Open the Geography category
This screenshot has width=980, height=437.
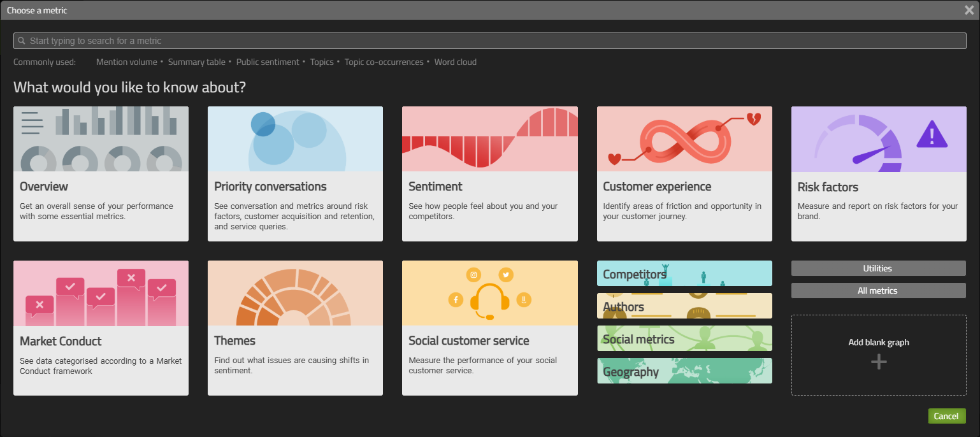tap(684, 371)
